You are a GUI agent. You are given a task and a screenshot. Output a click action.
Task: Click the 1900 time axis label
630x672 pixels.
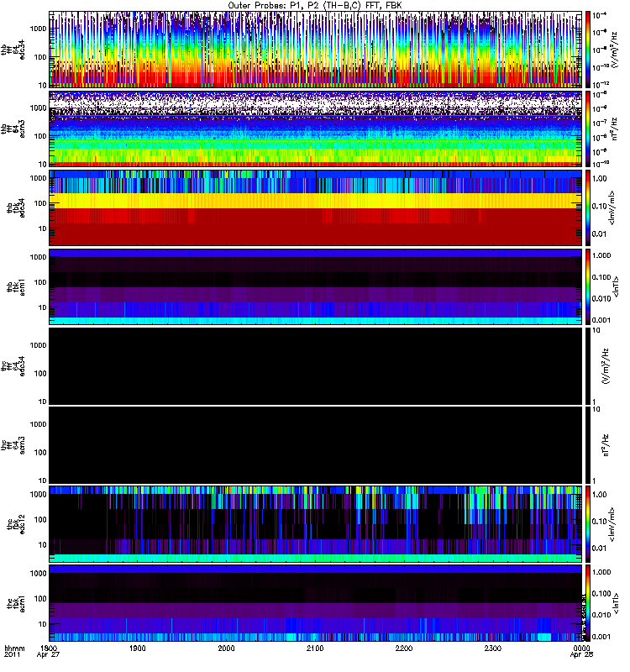click(x=138, y=648)
